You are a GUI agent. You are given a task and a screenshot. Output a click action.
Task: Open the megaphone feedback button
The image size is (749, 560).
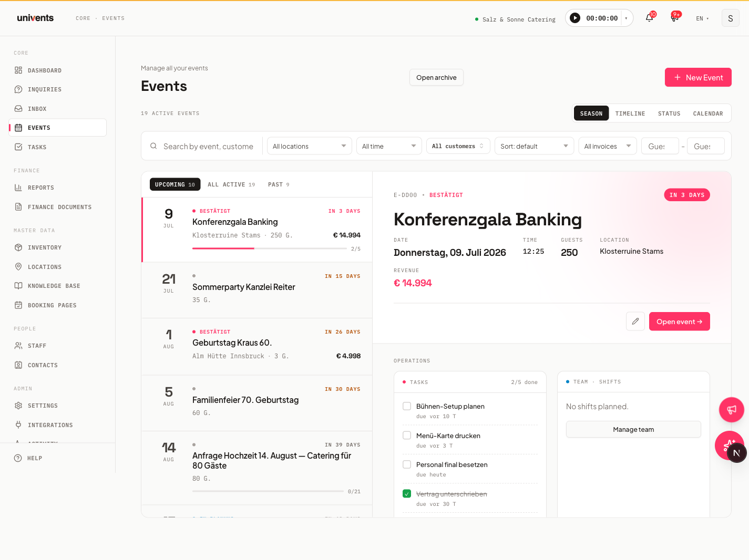pyautogui.click(x=731, y=410)
